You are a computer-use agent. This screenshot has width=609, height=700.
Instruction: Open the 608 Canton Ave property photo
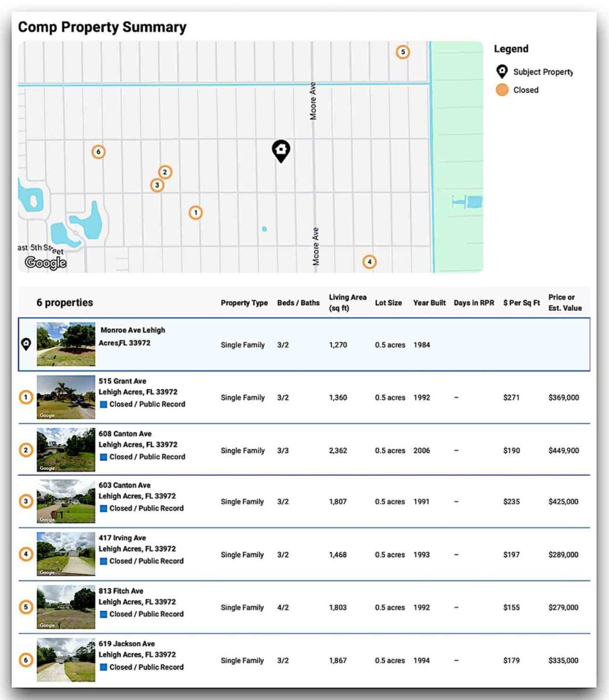point(66,450)
